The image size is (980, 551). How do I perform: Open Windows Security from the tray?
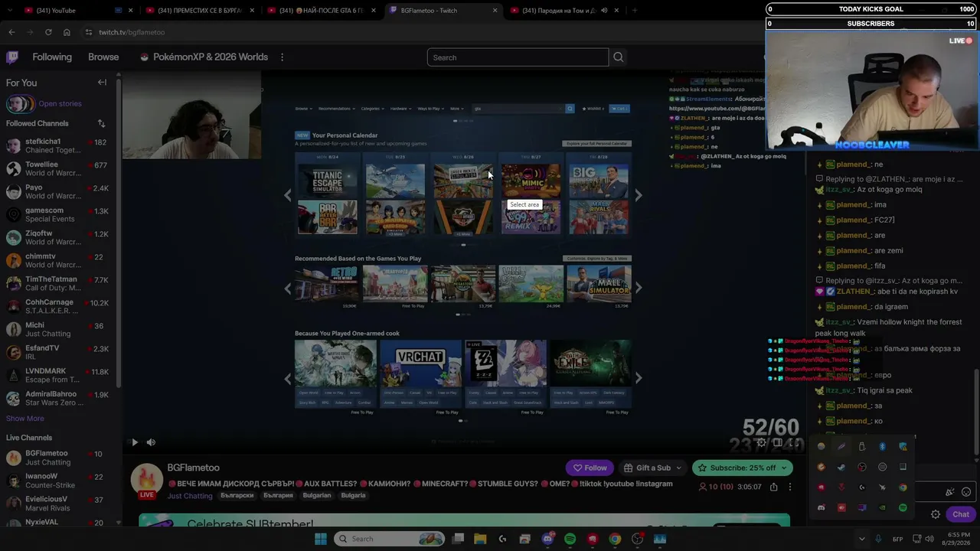click(903, 447)
